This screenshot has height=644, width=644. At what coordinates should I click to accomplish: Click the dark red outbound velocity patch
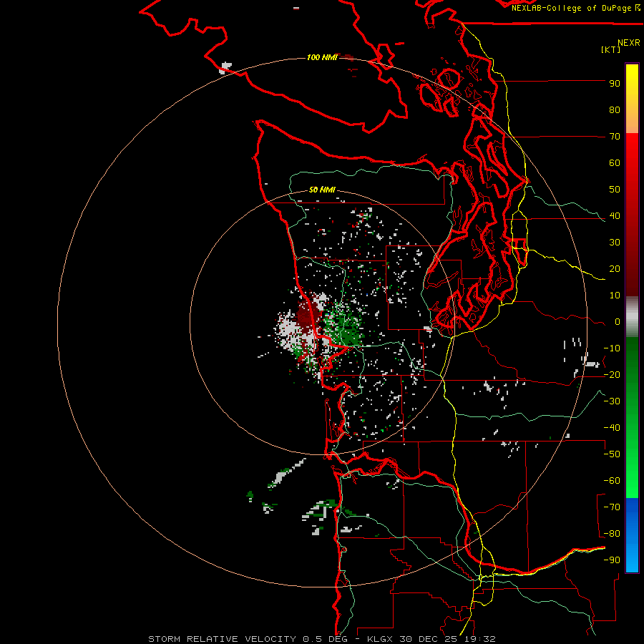[306, 316]
